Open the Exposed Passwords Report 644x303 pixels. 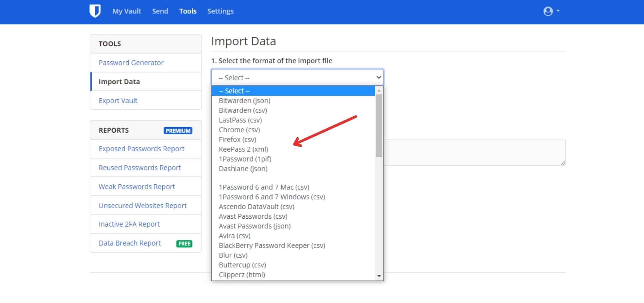coord(141,149)
